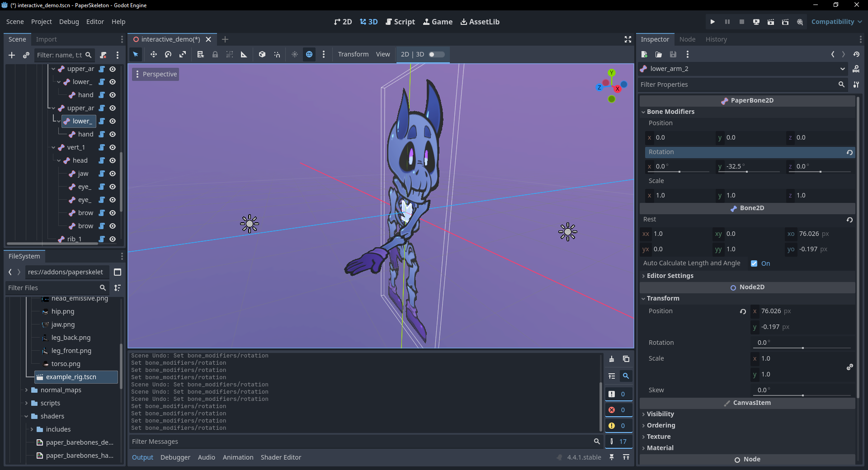Screen dimensions: 868x470
Task: Click the clear output brush icon
Action: (612, 359)
